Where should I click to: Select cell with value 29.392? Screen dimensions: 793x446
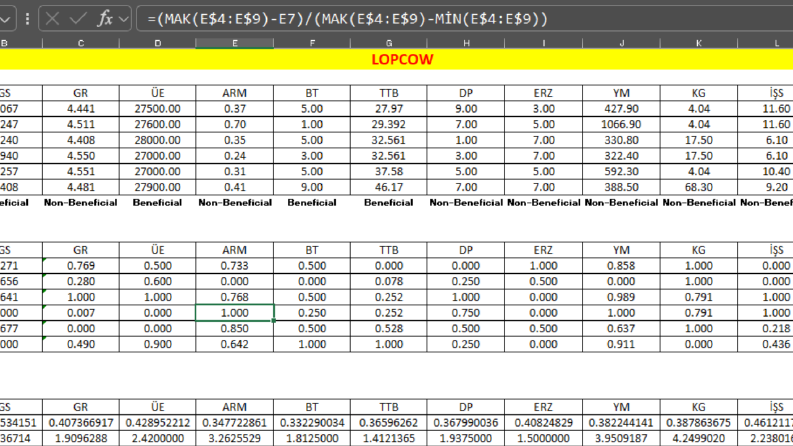coord(388,124)
